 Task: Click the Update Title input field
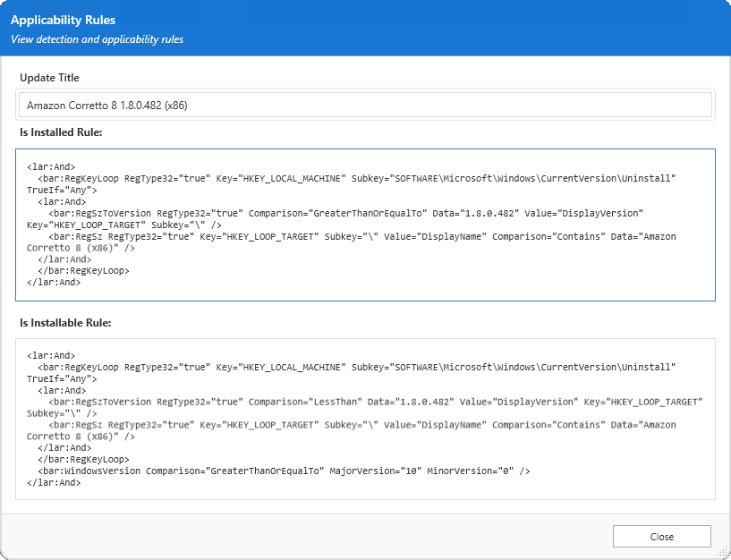[x=367, y=105]
